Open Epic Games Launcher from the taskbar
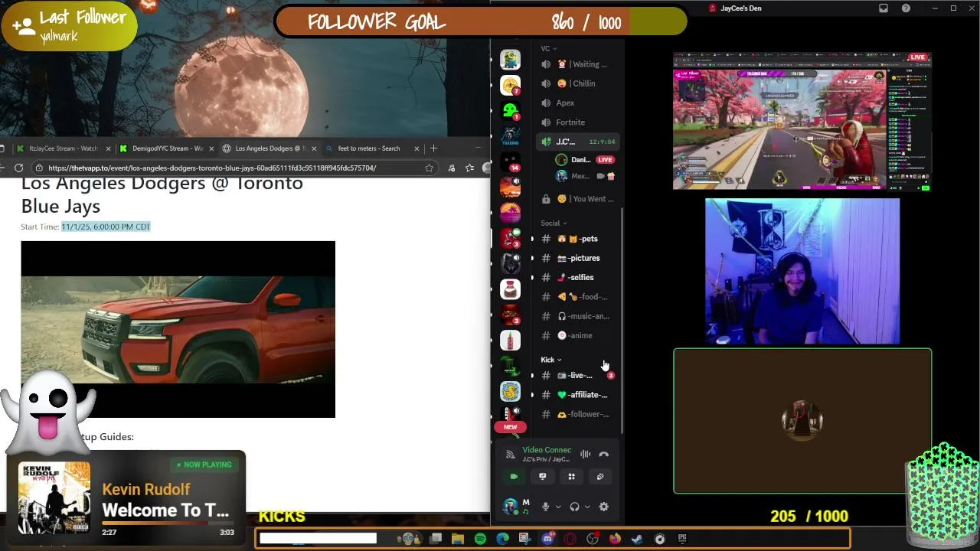Viewport: 980px width, 551px height. (x=681, y=539)
